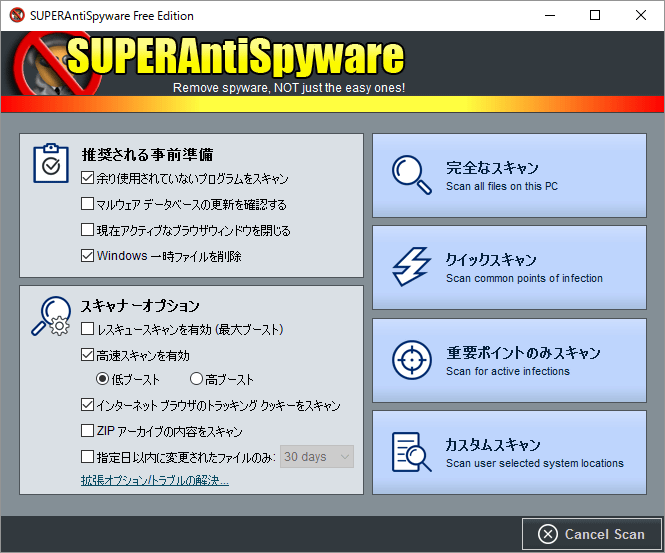Click the スキャナーオプション heading
Viewport: 665px width, 553px height.
pos(140,306)
